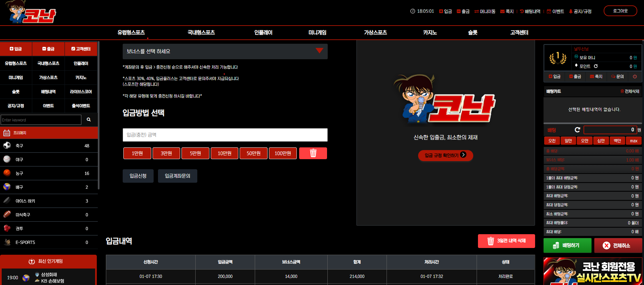Expand the bonus selection dropdown
Image resolution: width=644 pixels, height=285 pixels.
225,51
